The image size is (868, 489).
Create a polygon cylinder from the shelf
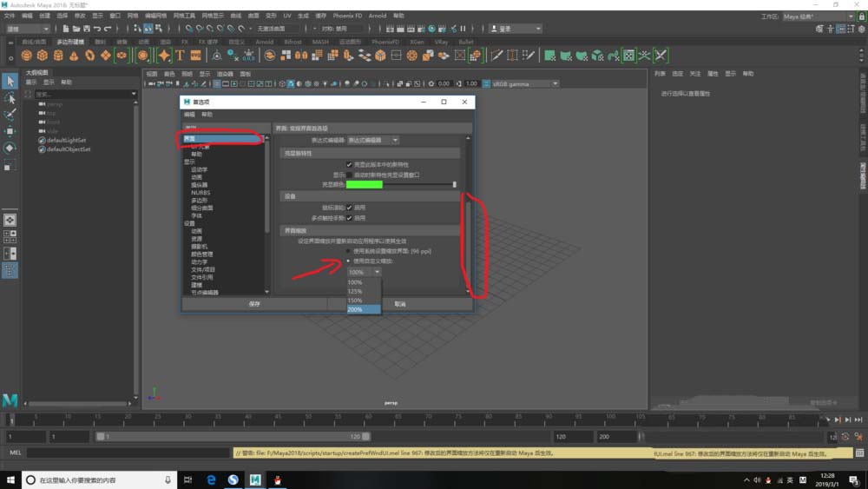pos(58,56)
